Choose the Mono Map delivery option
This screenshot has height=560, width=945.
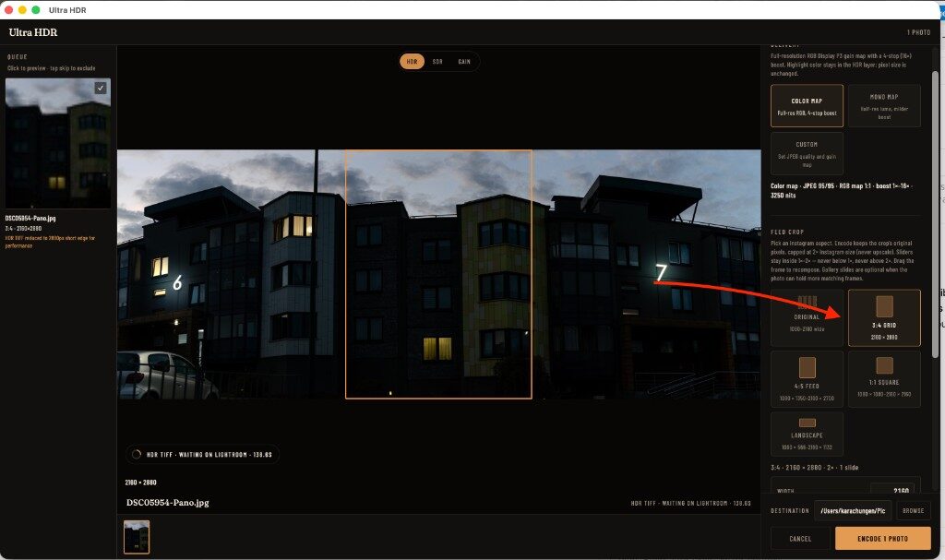(884, 106)
